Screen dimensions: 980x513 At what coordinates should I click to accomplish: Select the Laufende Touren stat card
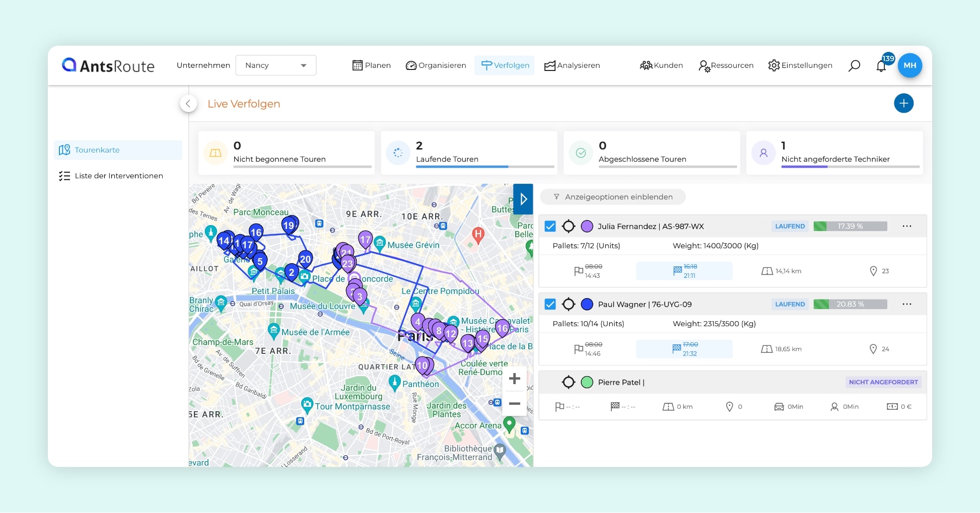click(x=469, y=153)
